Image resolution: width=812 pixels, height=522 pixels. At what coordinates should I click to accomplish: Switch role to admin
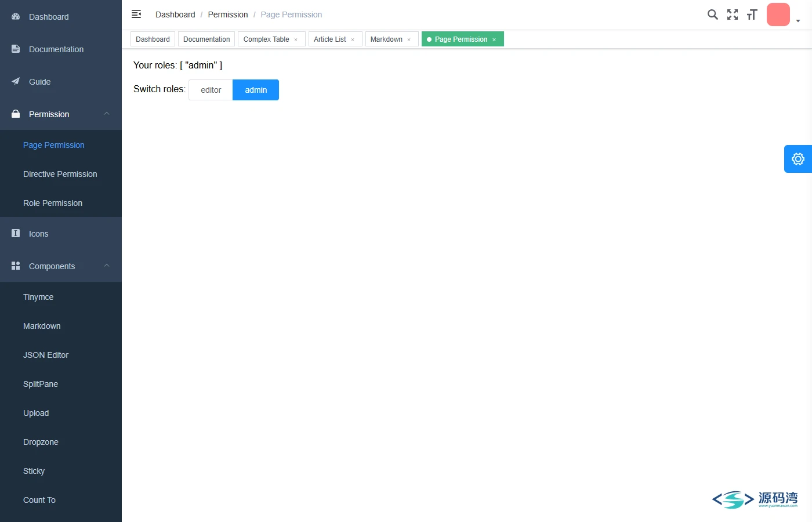(x=256, y=90)
